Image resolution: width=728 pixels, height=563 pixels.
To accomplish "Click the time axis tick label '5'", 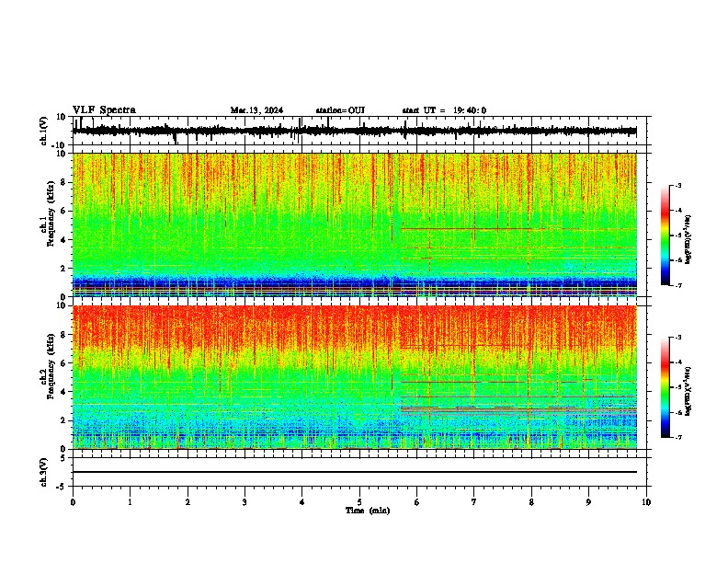I will tap(359, 502).
